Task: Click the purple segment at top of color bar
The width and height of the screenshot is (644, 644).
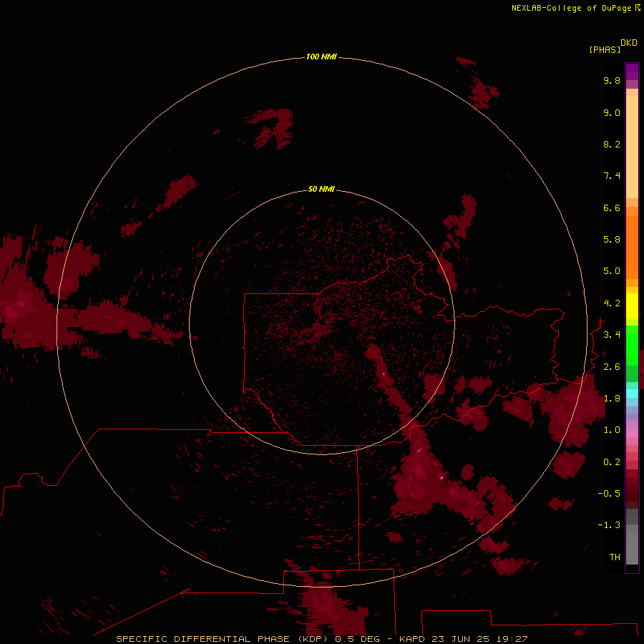Action: pos(632,72)
